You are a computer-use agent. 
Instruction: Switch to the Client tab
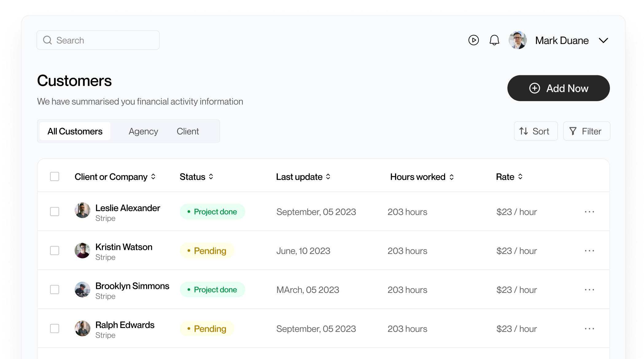pyautogui.click(x=188, y=131)
